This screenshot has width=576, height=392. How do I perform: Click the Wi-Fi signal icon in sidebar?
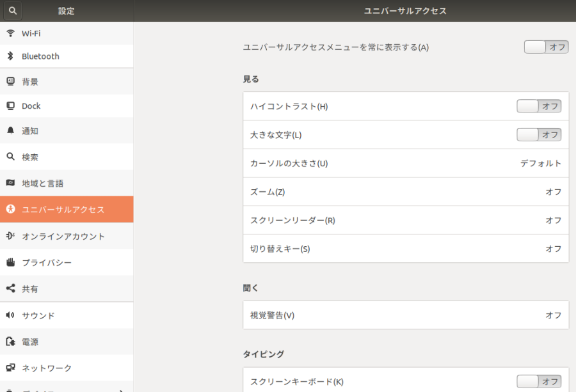coord(11,33)
